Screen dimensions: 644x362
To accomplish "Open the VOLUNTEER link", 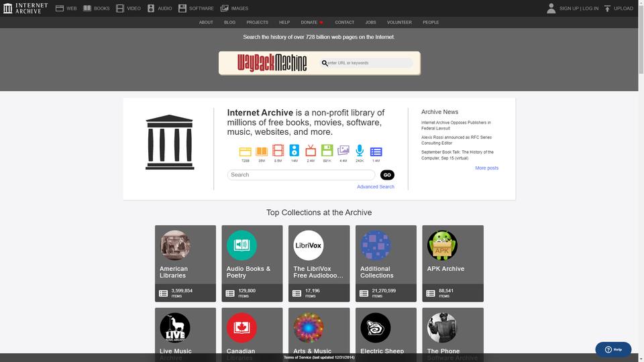I will coord(399,22).
